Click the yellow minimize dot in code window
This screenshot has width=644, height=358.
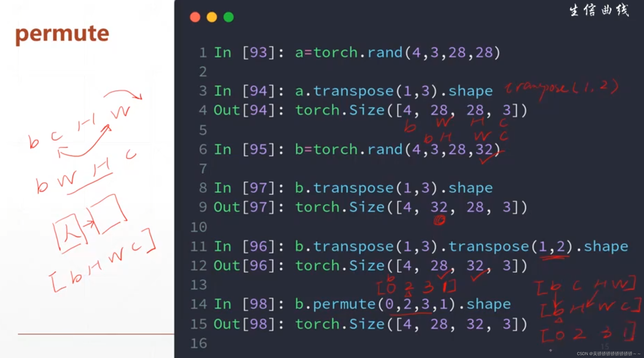pos(212,17)
